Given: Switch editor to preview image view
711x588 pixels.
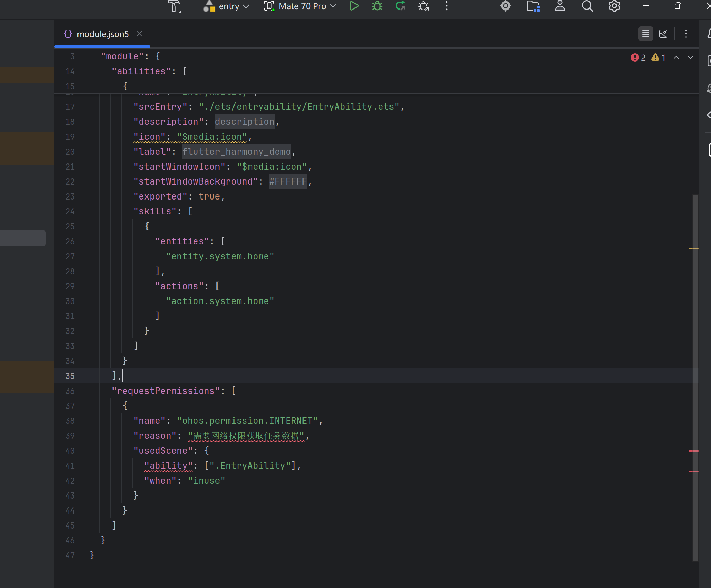Looking at the screenshot, I should tap(663, 34).
